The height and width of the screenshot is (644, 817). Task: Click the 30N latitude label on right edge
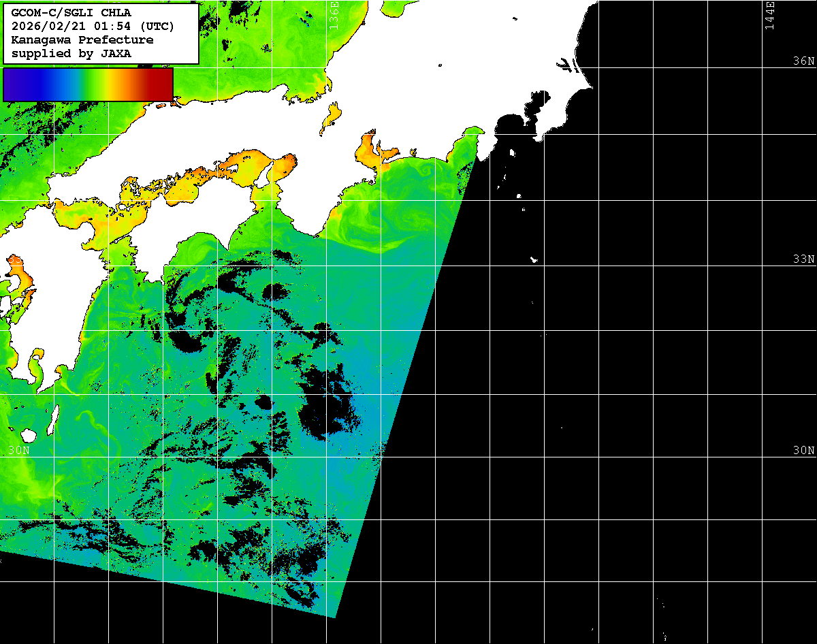(803, 451)
